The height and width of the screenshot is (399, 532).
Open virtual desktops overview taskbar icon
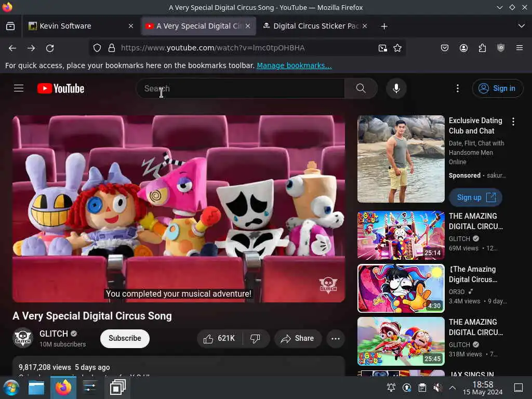tap(118, 388)
